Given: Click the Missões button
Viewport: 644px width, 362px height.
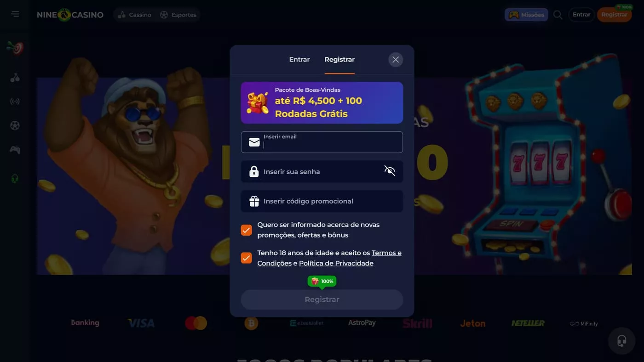Looking at the screenshot, I should [x=526, y=15].
